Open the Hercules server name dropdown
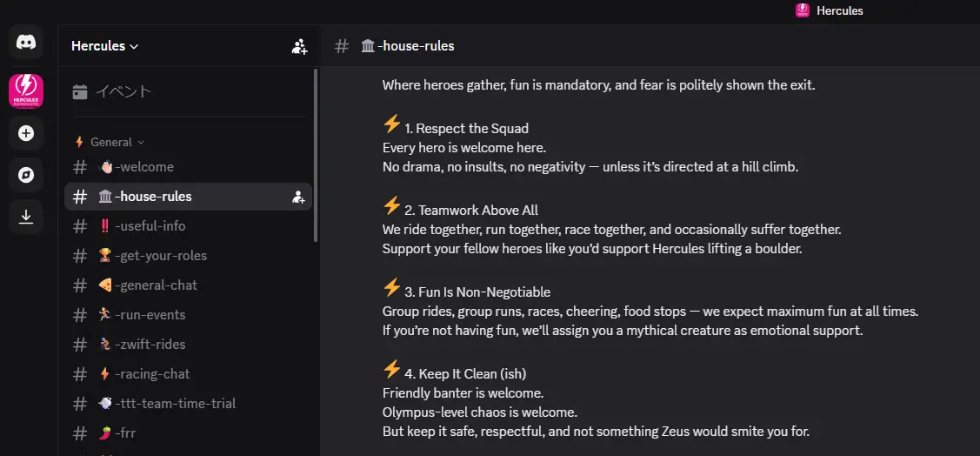The height and width of the screenshot is (456, 980). (x=105, y=46)
